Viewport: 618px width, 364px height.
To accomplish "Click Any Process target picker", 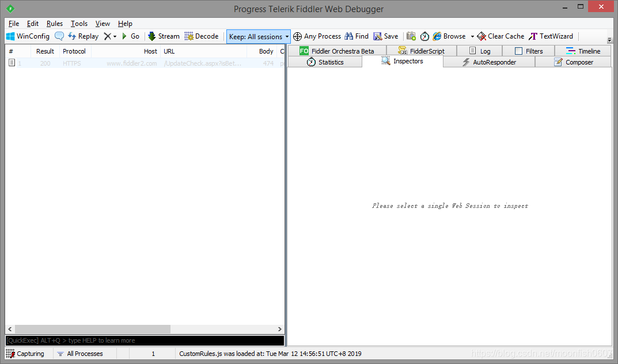I will 317,36.
